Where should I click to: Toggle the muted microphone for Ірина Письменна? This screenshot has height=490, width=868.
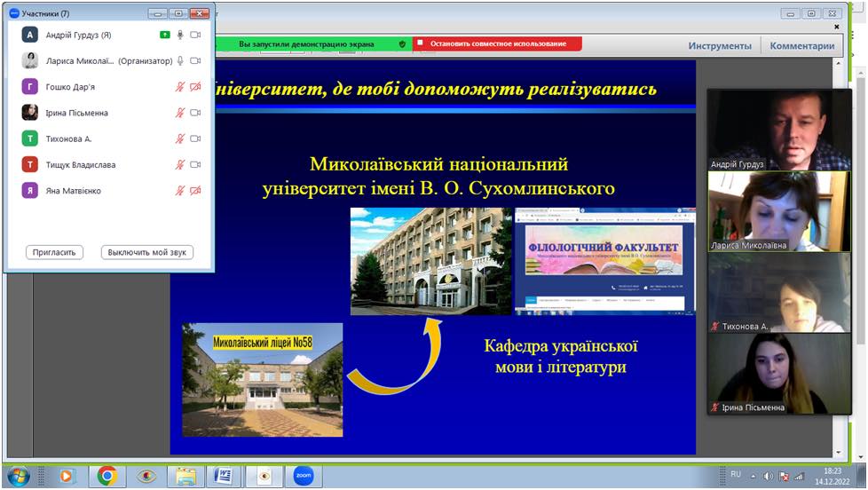[x=180, y=113]
